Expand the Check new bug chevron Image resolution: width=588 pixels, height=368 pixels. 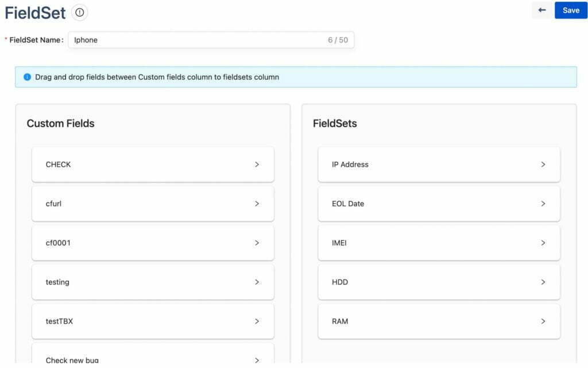[257, 360]
